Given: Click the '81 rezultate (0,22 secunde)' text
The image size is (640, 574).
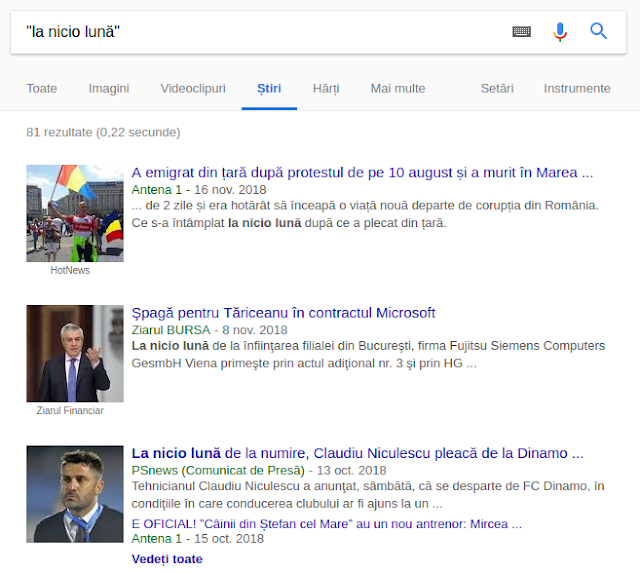Looking at the screenshot, I should pos(103,132).
